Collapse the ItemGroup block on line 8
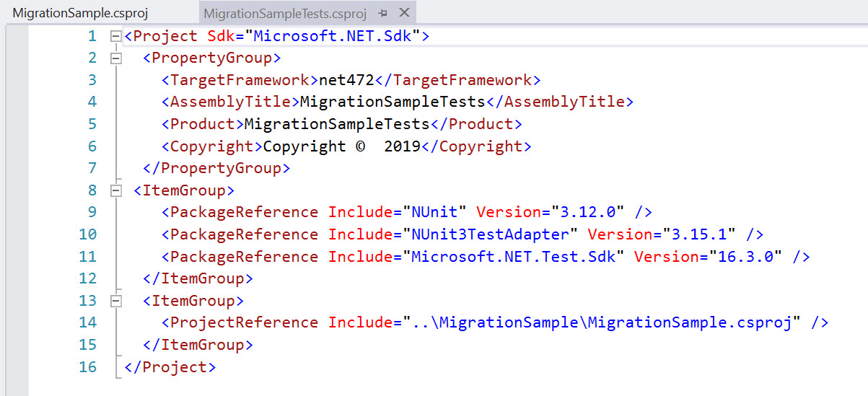This screenshot has width=868, height=396. click(x=115, y=190)
